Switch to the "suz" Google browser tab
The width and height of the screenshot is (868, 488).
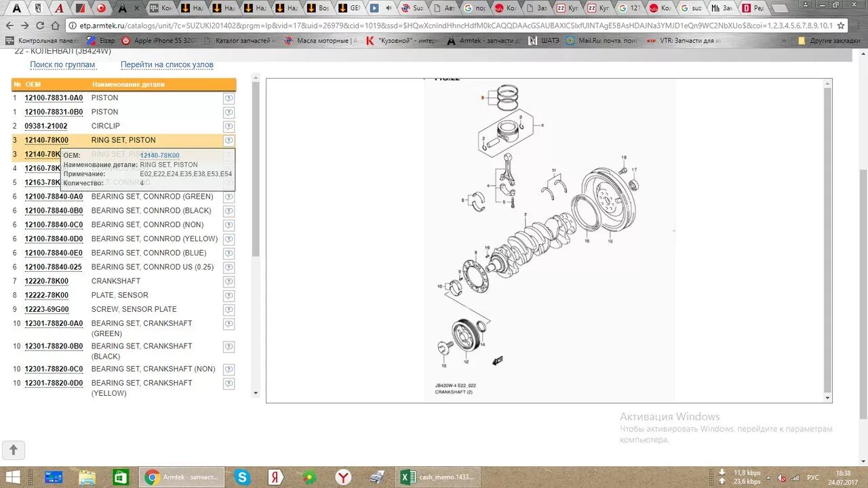tap(692, 8)
